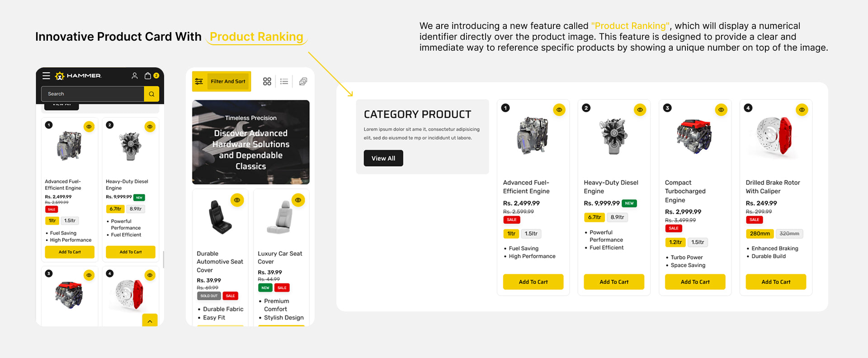The height and width of the screenshot is (358, 868).
Task: Open the Durable Automotive Seat Cover image
Action: (220, 217)
